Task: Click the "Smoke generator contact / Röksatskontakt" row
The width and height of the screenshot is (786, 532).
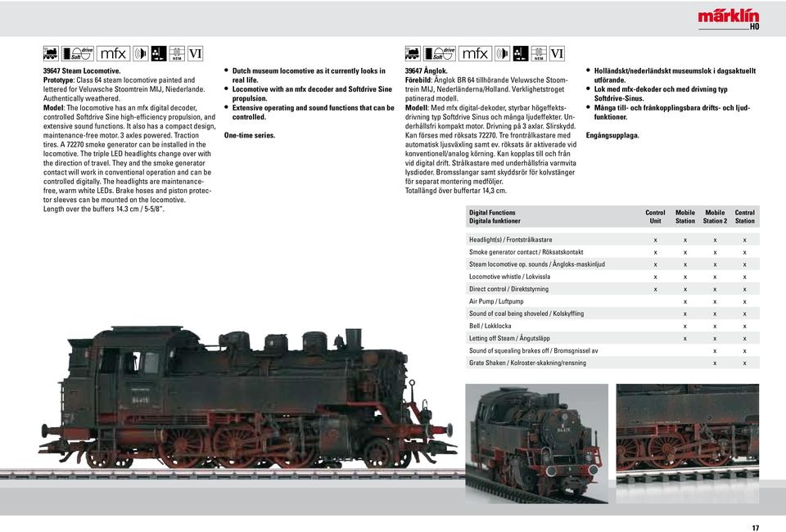Action: [612, 252]
